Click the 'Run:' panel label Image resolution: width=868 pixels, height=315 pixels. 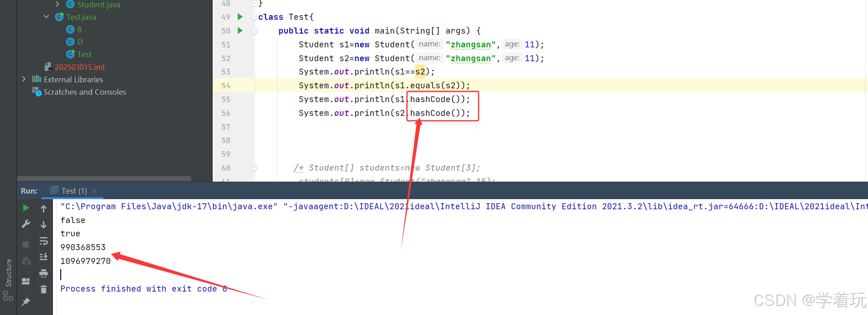[x=29, y=191]
